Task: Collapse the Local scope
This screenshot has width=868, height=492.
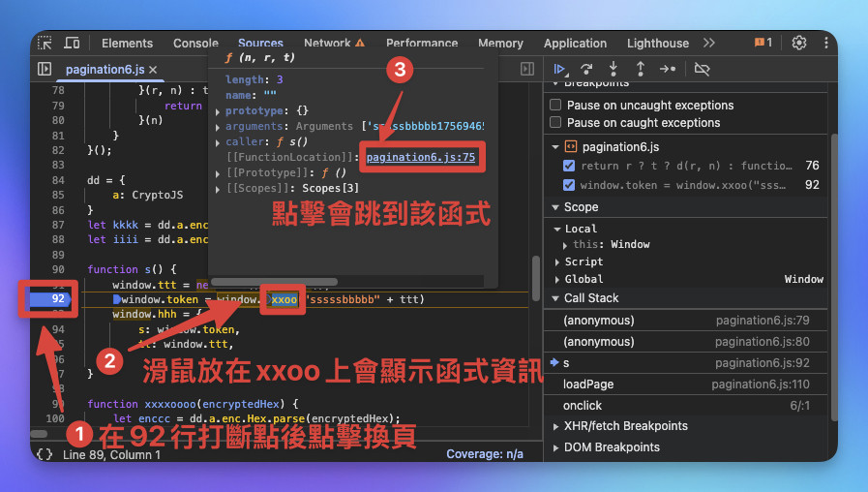Action: (x=557, y=229)
